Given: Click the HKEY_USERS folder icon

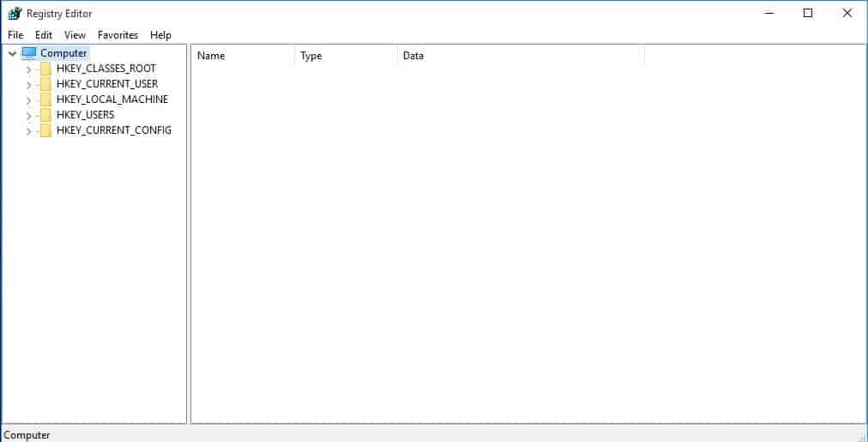Looking at the screenshot, I should pos(46,115).
